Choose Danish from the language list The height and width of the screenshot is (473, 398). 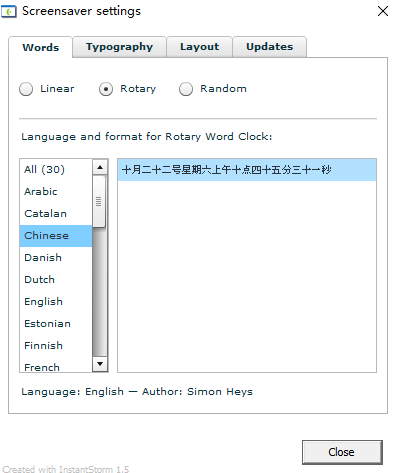click(x=56, y=258)
